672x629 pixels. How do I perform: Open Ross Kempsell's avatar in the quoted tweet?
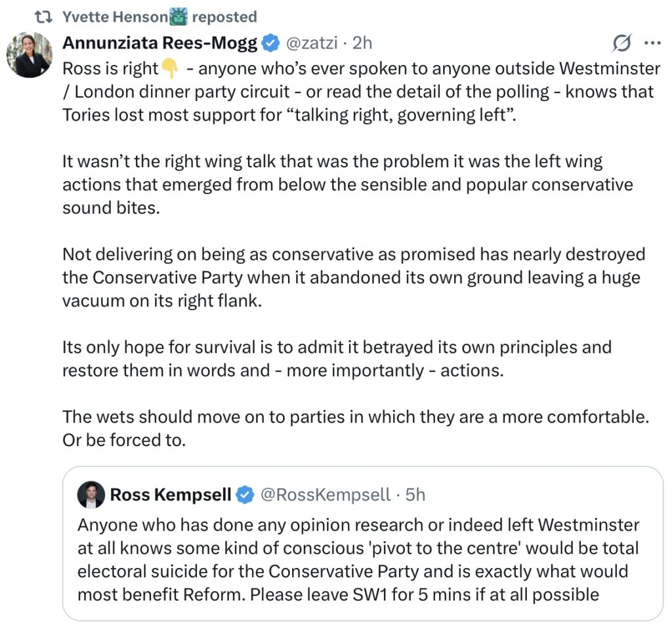click(90, 495)
